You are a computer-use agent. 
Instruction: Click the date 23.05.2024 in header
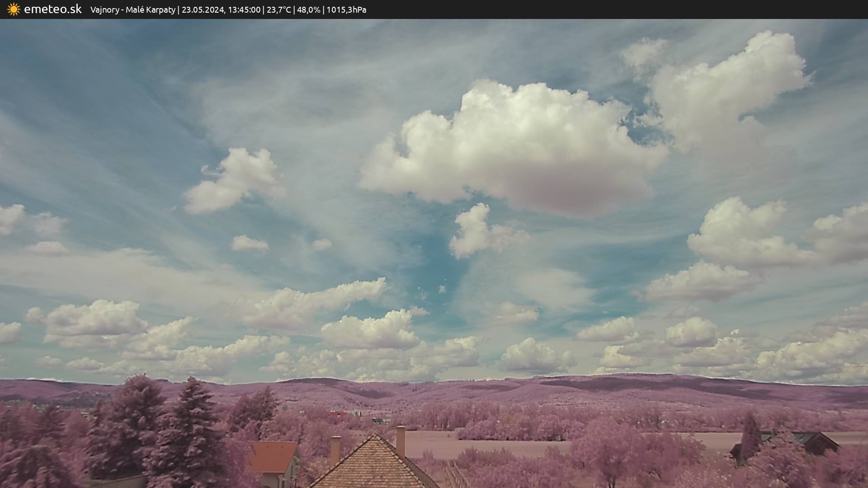point(203,10)
